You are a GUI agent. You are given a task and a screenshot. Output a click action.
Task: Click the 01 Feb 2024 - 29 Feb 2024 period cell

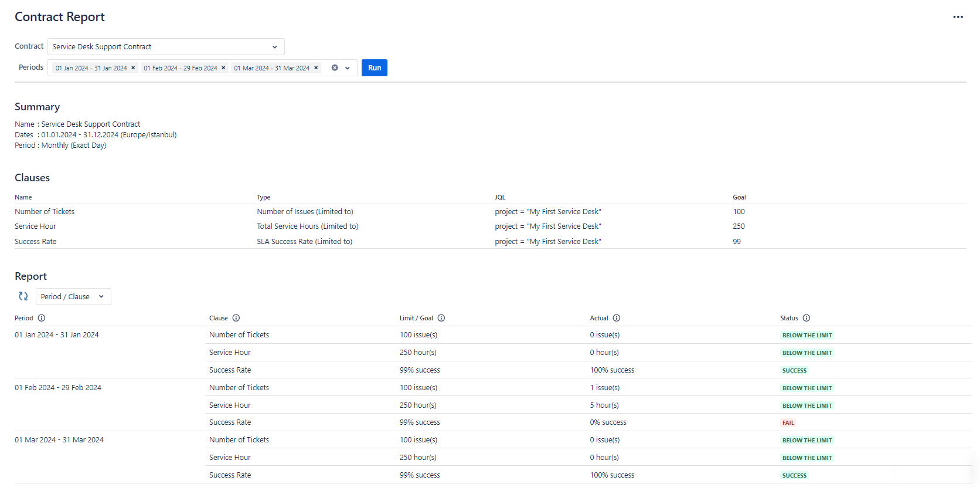tap(58, 388)
